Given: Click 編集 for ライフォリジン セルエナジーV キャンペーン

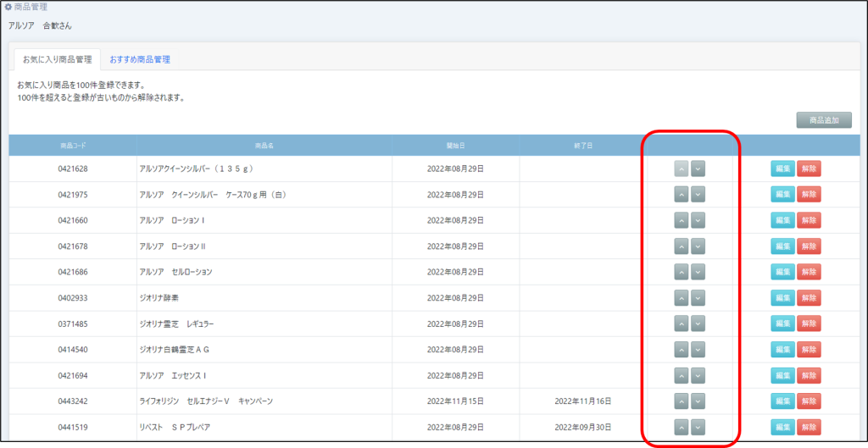Looking at the screenshot, I should coord(782,401).
